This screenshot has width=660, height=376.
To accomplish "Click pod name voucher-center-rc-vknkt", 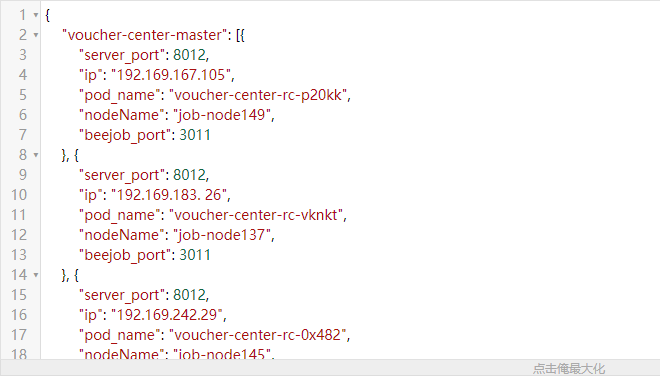I will 256,215.
